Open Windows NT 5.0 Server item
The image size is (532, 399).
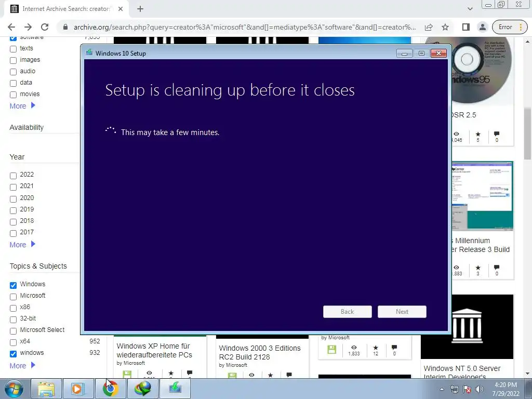[462, 372]
